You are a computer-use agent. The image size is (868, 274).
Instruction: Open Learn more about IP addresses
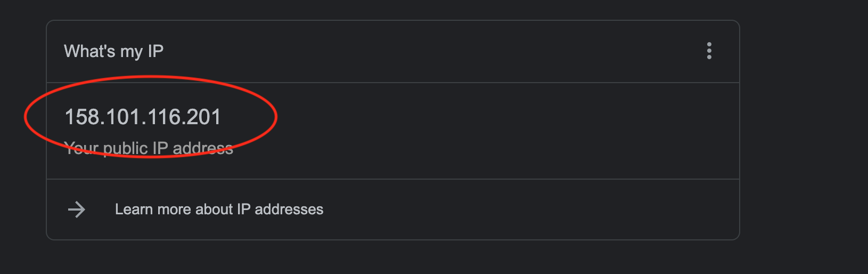pyautogui.click(x=219, y=209)
